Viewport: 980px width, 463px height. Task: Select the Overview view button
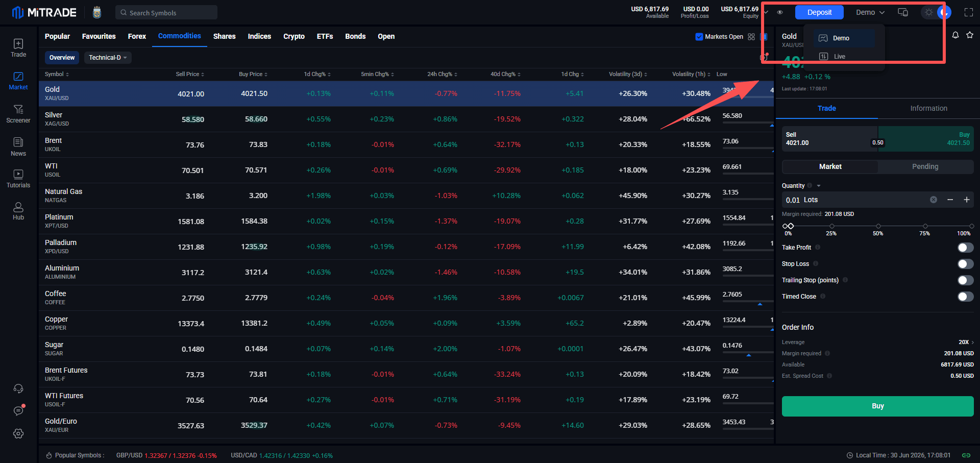[x=62, y=58]
